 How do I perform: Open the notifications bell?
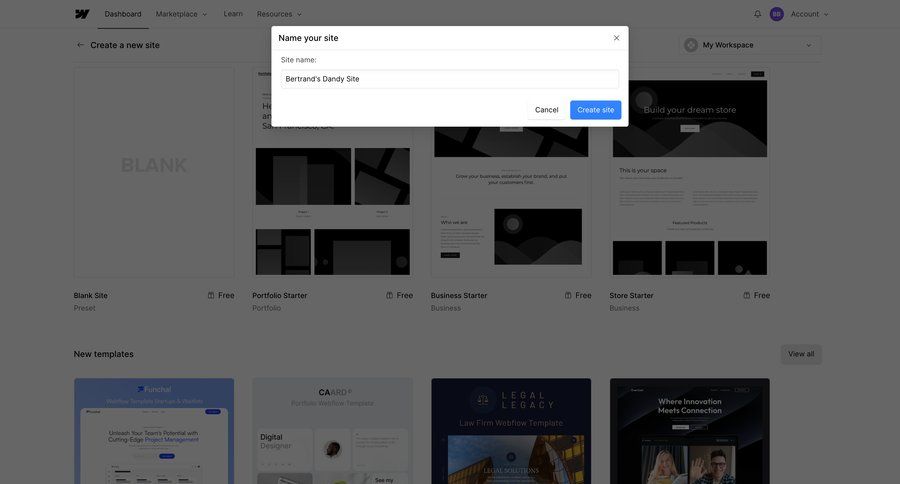pos(757,14)
